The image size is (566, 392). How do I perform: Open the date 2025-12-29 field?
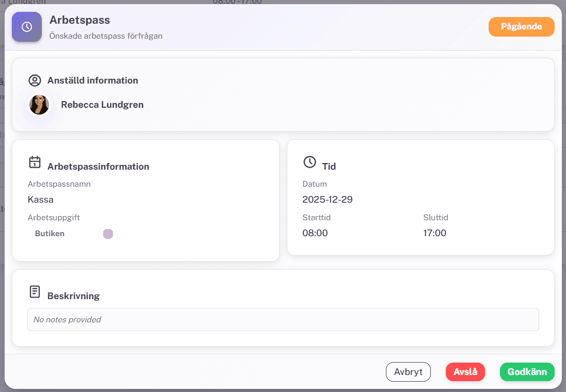click(327, 200)
